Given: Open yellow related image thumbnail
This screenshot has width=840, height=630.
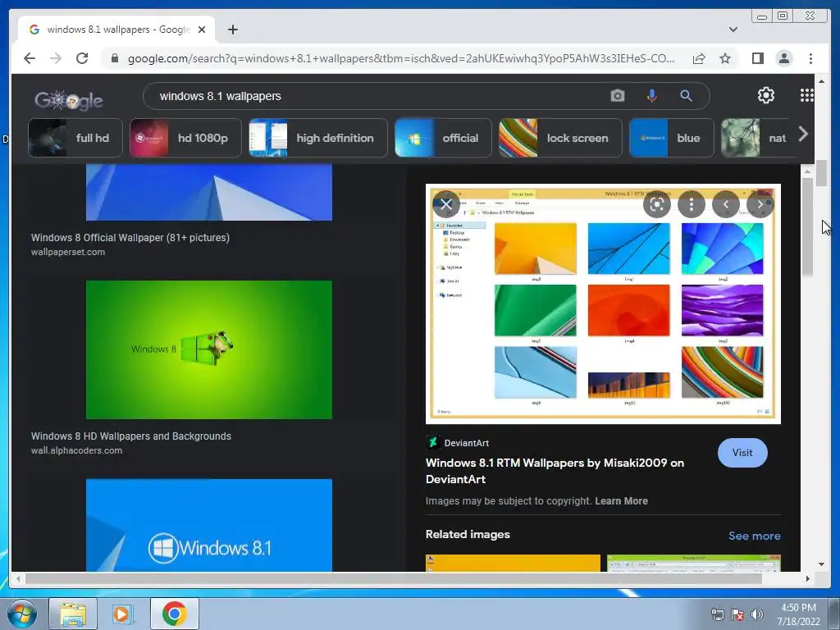Looking at the screenshot, I should point(513,563).
